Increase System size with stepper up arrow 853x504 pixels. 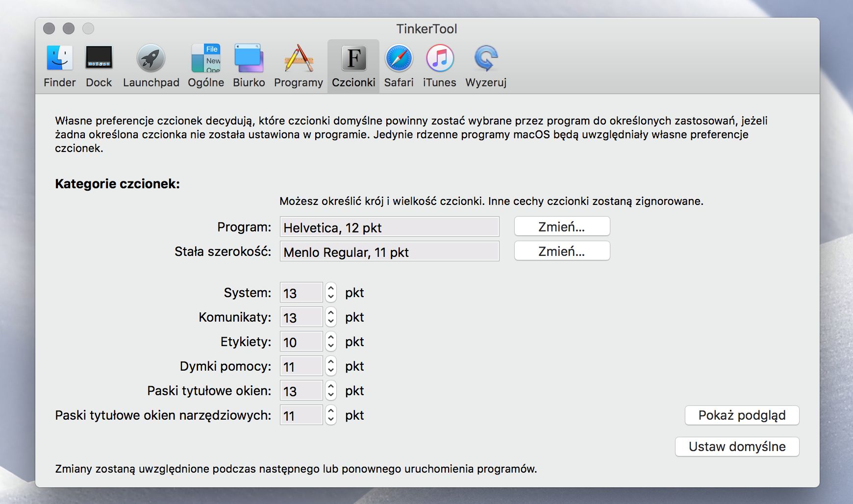331,288
